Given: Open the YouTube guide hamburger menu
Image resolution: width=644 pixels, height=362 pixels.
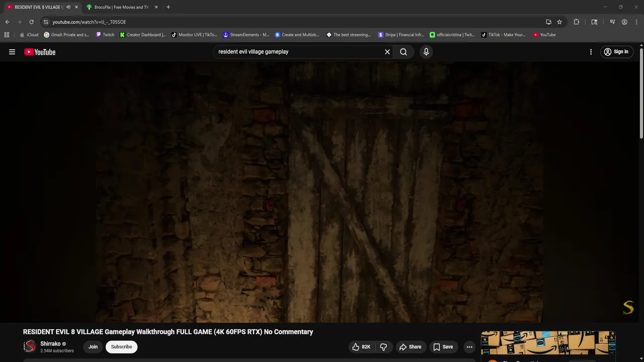Looking at the screenshot, I should (x=12, y=52).
